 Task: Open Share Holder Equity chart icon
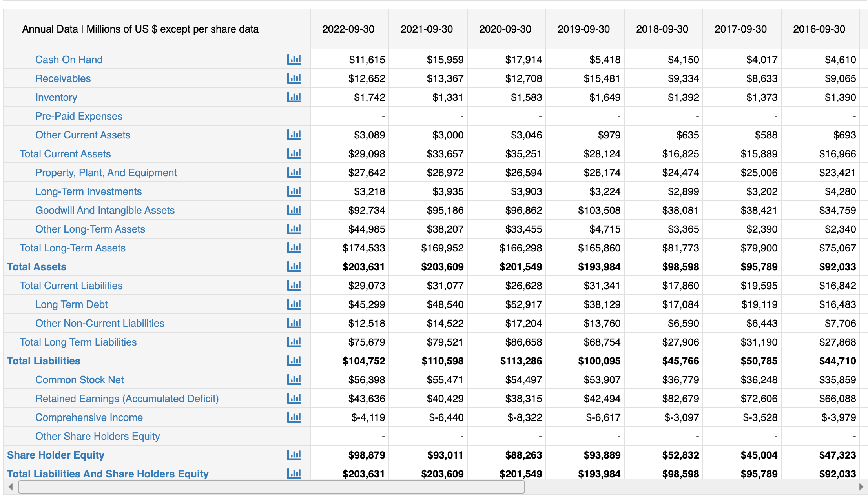coord(294,455)
